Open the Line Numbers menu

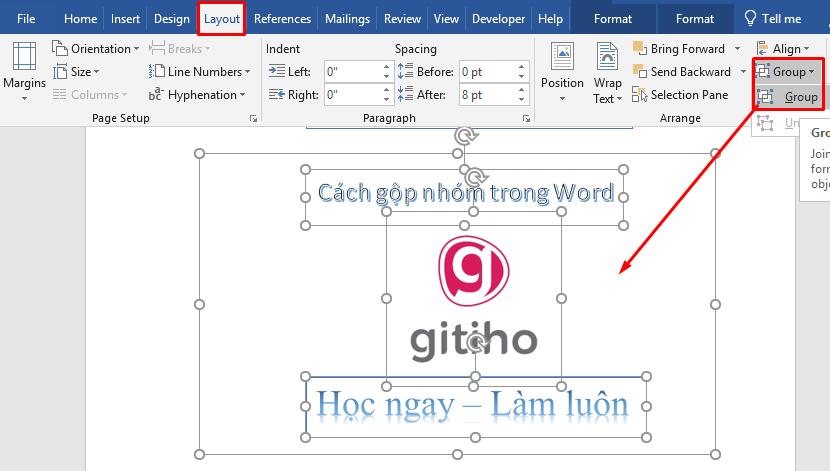click(x=199, y=71)
